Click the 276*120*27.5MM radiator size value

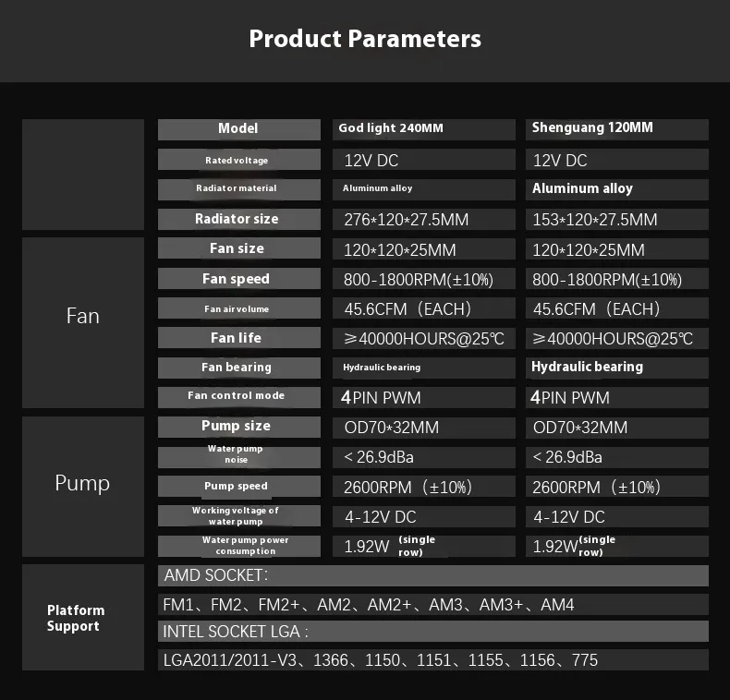pos(424,220)
